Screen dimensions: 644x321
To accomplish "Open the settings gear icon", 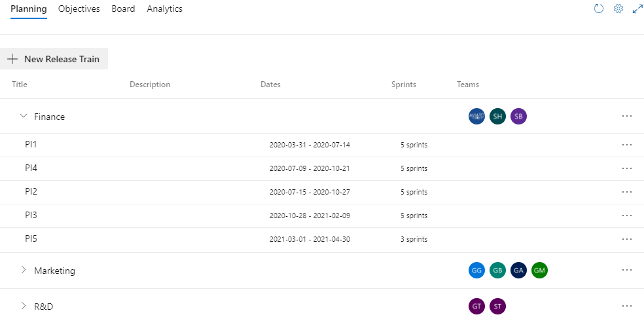I will [618, 9].
